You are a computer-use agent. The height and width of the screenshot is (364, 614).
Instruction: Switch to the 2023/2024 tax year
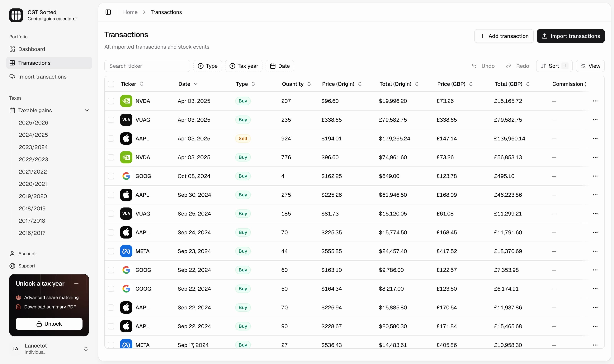(33, 147)
